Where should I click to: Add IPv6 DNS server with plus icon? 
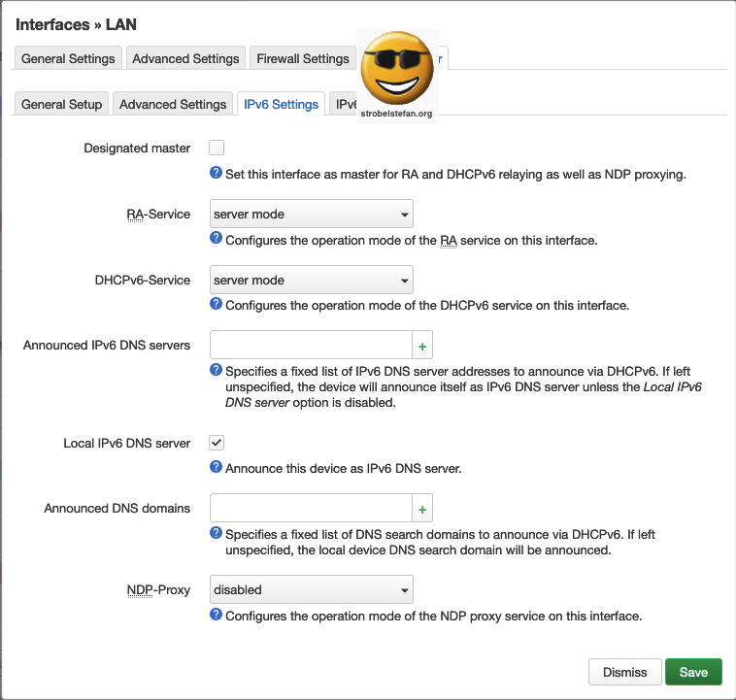[x=422, y=345]
